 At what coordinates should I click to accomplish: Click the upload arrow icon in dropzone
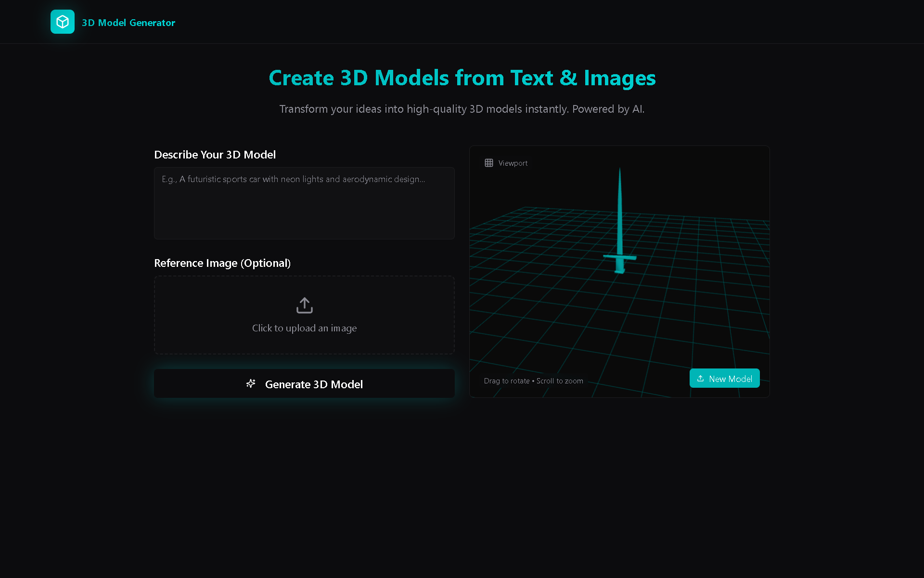click(304, 305)
